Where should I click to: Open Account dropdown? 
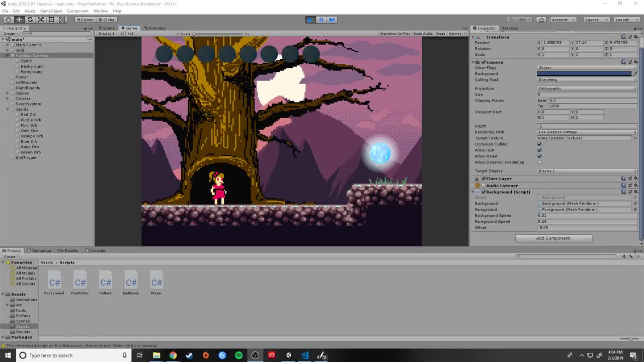click(x=563, y=20)
